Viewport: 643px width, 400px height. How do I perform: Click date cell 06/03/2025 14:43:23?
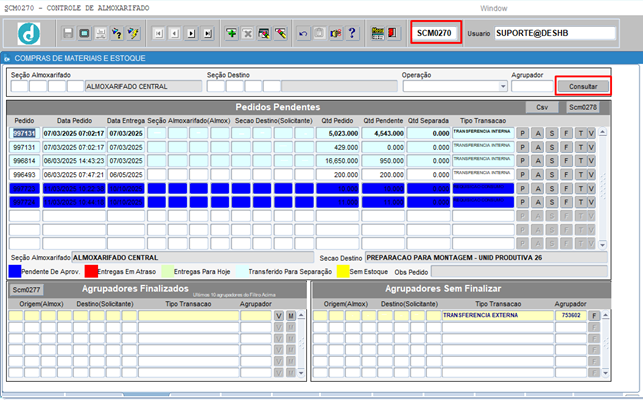pyautogui.click(x=74, y=161)
